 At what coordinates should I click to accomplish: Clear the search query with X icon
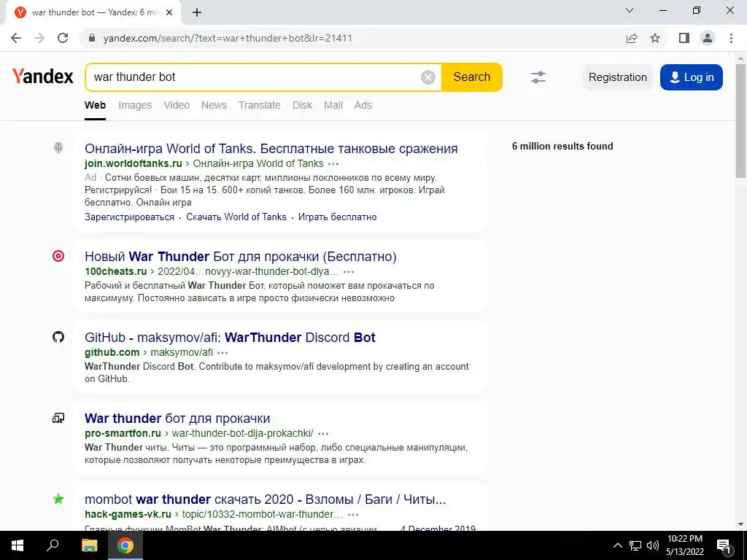[x=428, y=77]
